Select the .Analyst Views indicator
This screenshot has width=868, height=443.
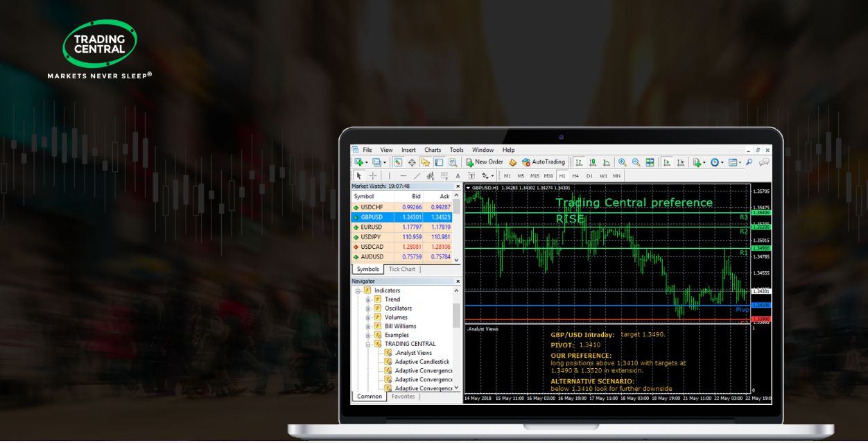pos(413,353)
